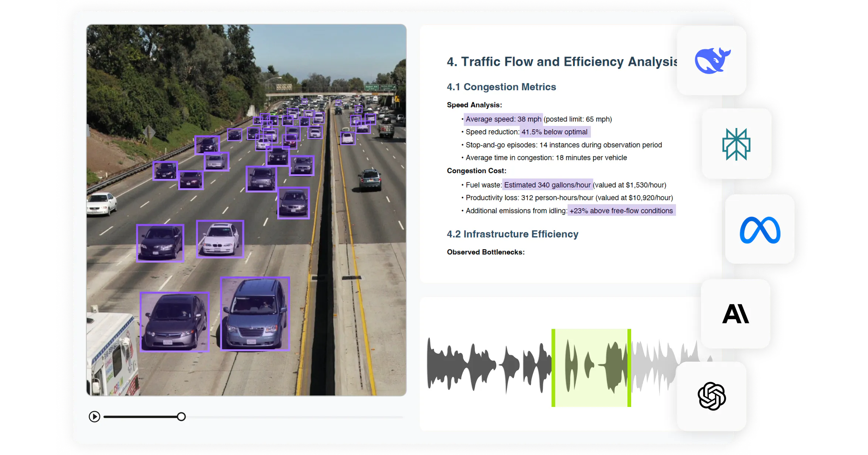Click '+23% above free-flow conditions' highlight
The height and width of the screenshot is (455, 868).
pos(621,211)
